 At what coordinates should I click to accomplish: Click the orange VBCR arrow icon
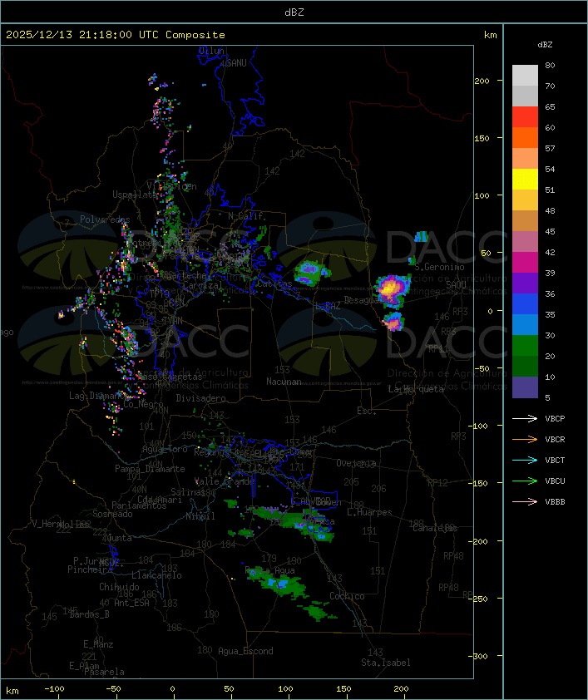525,439
